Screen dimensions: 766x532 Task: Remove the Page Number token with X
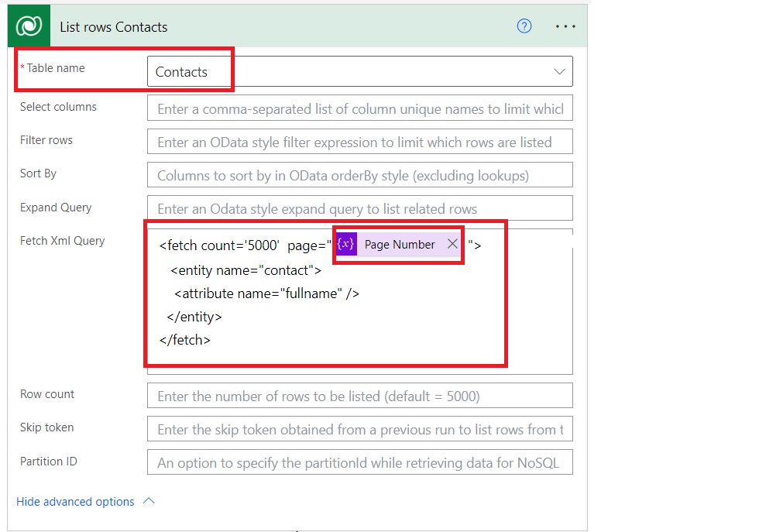[x=453, y=244]
